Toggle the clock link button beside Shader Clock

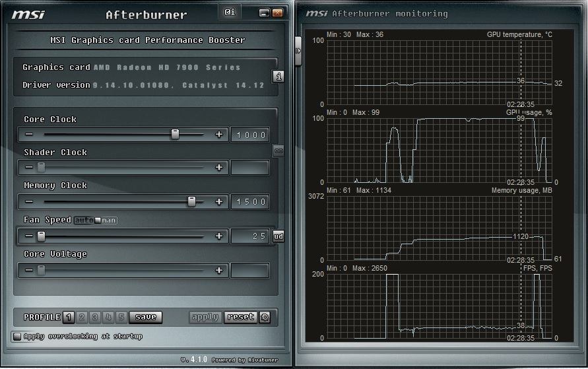pyautogui.click(x=278, y=151)
